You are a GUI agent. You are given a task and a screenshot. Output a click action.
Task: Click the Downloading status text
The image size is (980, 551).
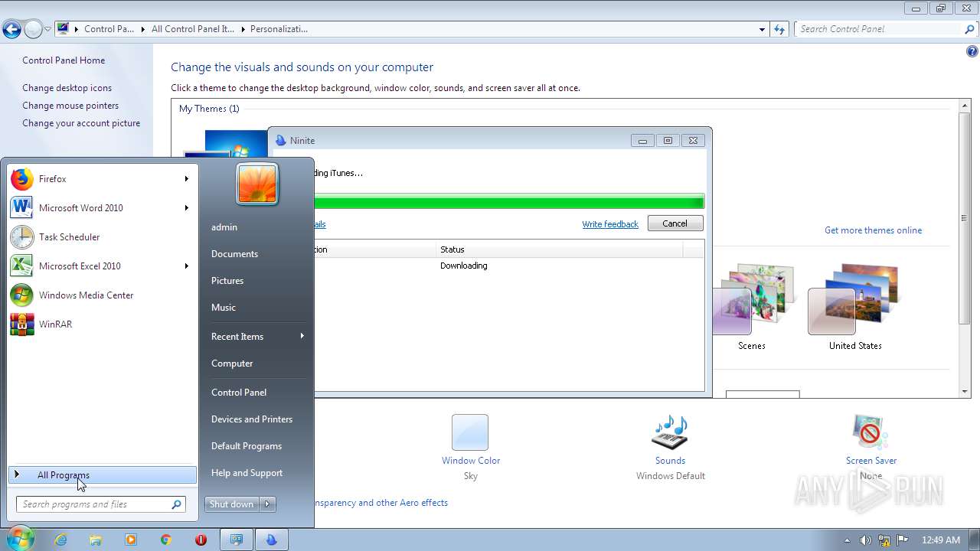[x=463, y=266]
